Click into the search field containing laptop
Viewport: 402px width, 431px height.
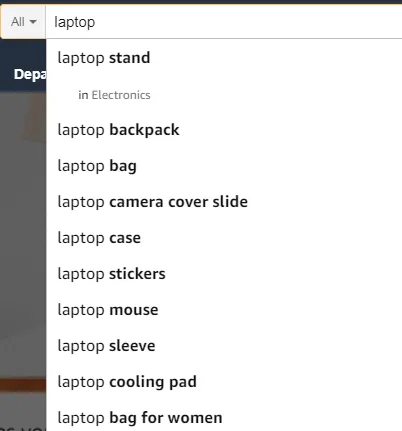point(224,22)
